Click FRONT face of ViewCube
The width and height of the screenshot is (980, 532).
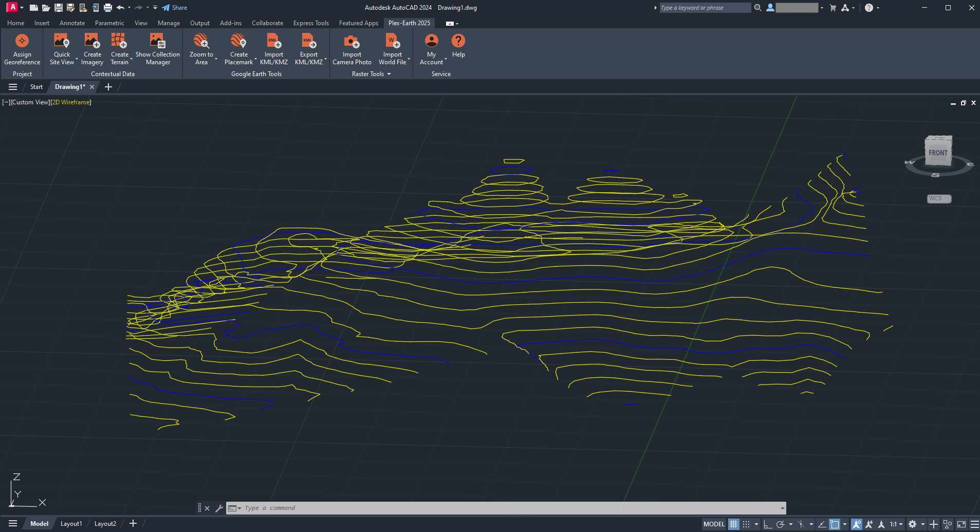[938, 153]
